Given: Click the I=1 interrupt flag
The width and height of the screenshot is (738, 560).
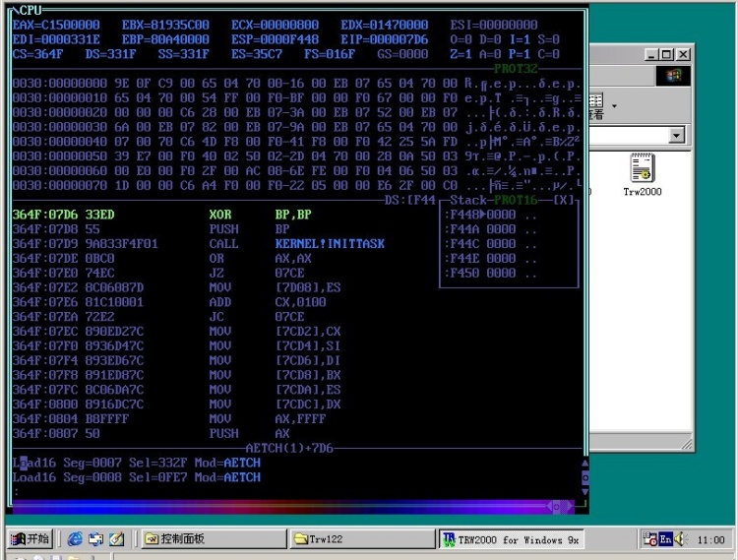Looking at the screenshot, I should click(520, 39).
